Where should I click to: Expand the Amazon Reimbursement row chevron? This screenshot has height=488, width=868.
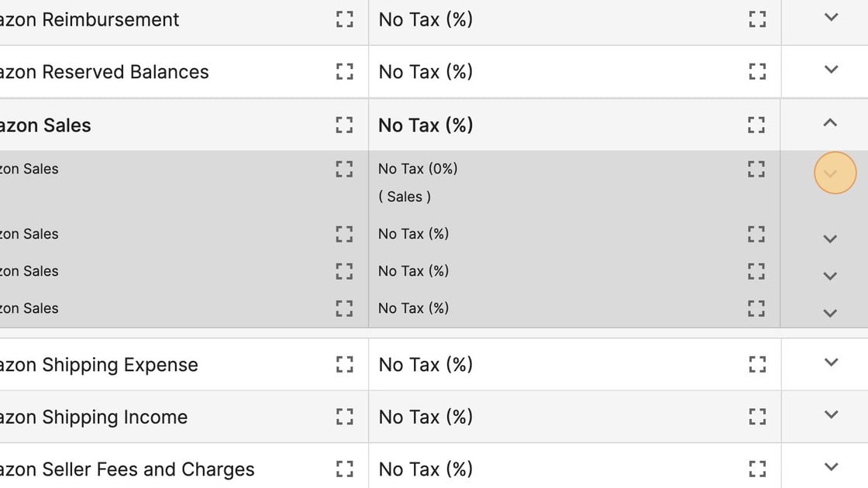[x=831, y=17]
